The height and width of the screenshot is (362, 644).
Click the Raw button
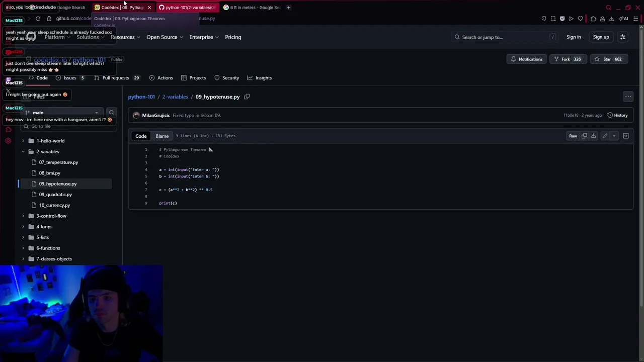tap(573, 136)
